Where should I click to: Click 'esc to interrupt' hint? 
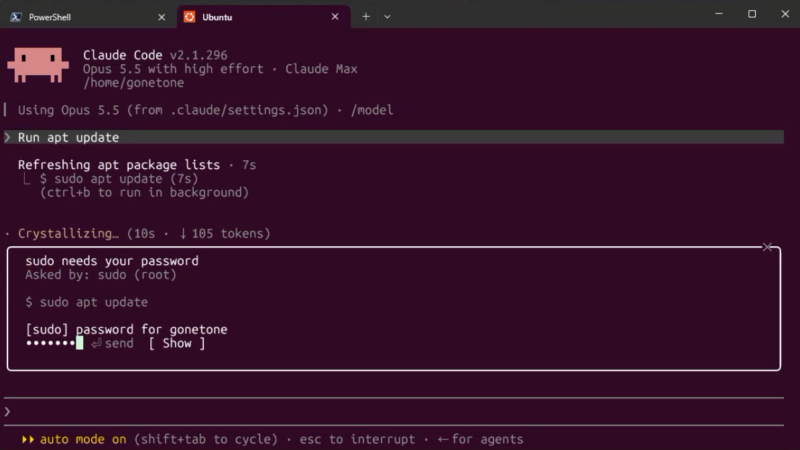pyautogui.click(x=357, y=439)
